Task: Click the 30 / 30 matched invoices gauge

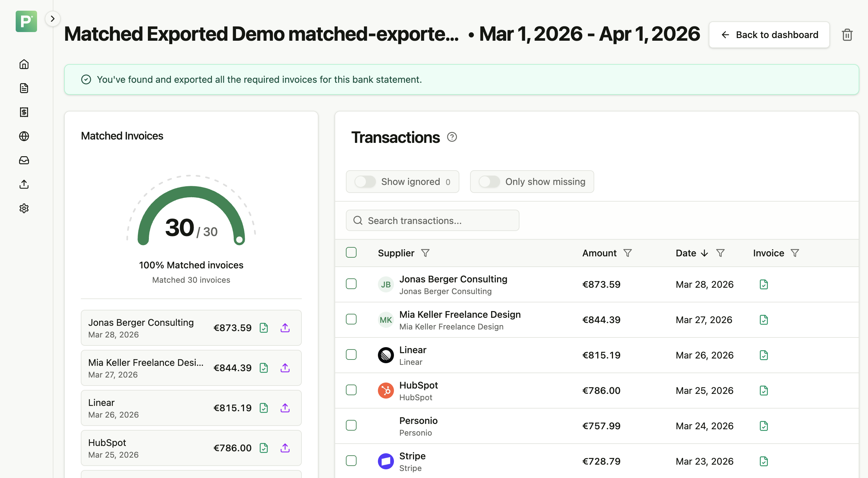Action: pos(191,211)
